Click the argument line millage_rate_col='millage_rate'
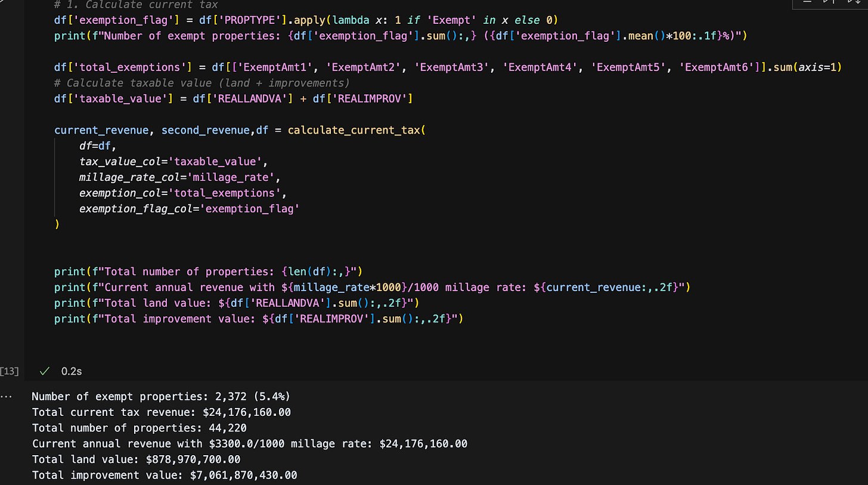The height and width of the screenshot is (485, 868). pos(179,177)
